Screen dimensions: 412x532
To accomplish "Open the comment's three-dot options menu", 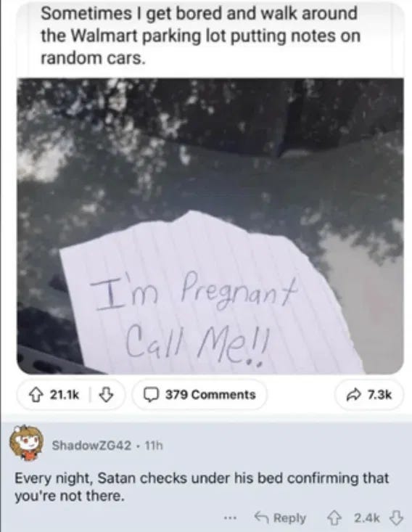I will (x=229, y=518).
